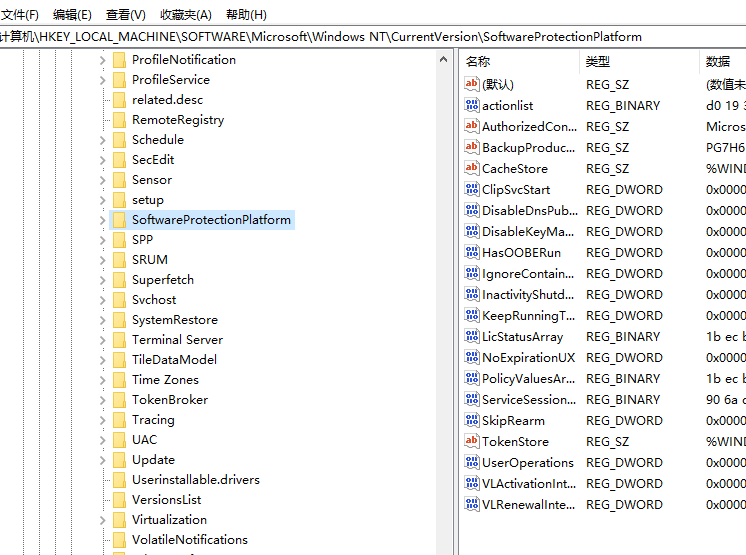Screen dimensions: 746x555
Task: Expand the SecEdit key
Action: [x=102, y=160]
